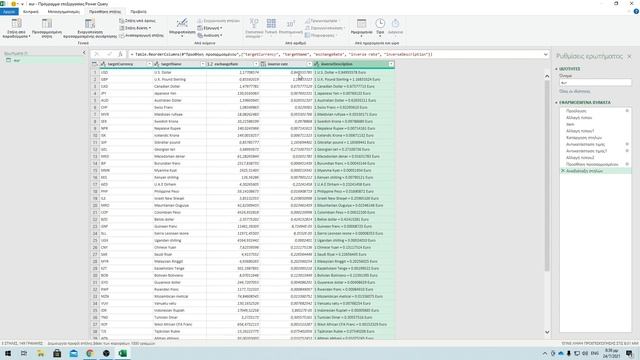
Task: Collapse the Properties (ΙΔΙΟΤΗΤΕΣ) section
Action: tap(556, 69)
